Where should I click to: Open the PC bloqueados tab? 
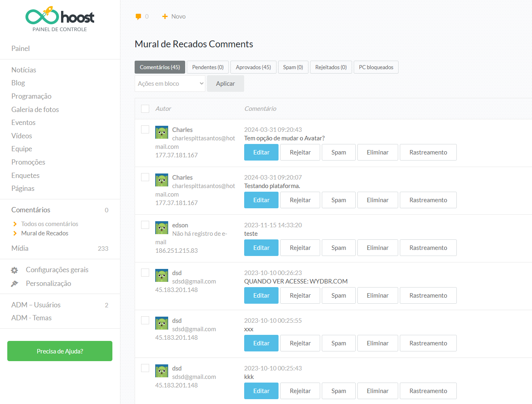(x=376, y=67)
